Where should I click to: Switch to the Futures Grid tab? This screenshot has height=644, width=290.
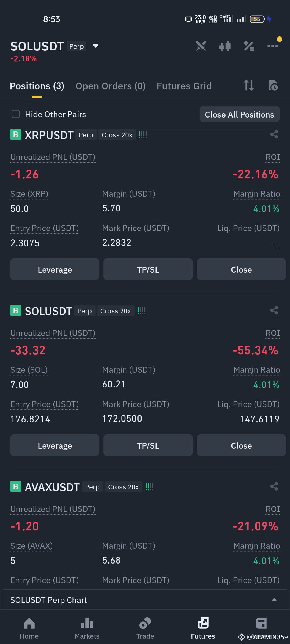[184, 86]
